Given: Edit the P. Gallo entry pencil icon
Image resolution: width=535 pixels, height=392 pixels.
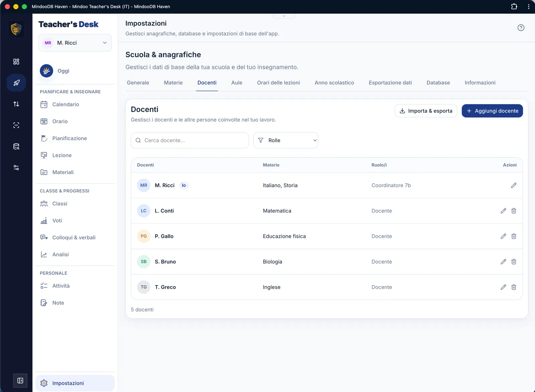Looking at the screenshot, I should [x=503, y=236].
